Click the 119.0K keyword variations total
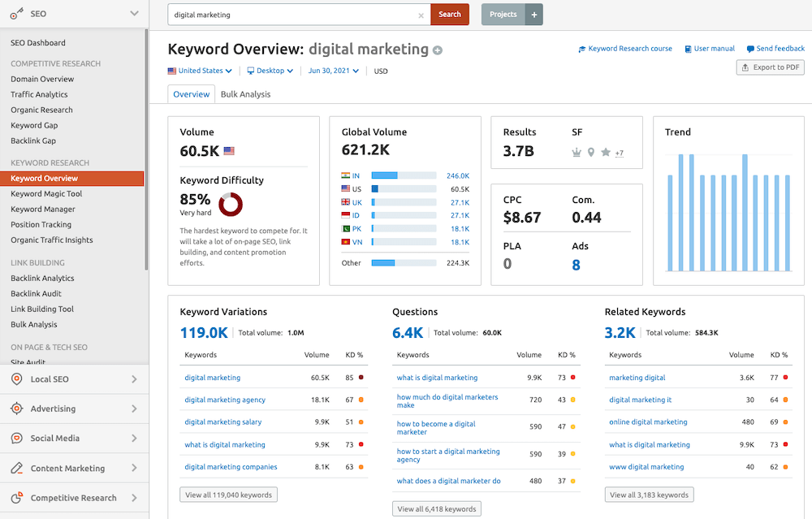812x519 pixels. (x=204, y=332)
